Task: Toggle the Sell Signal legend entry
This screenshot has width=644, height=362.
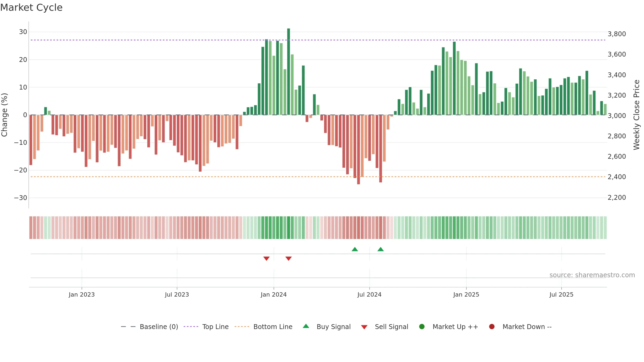Action: [385, 327]
